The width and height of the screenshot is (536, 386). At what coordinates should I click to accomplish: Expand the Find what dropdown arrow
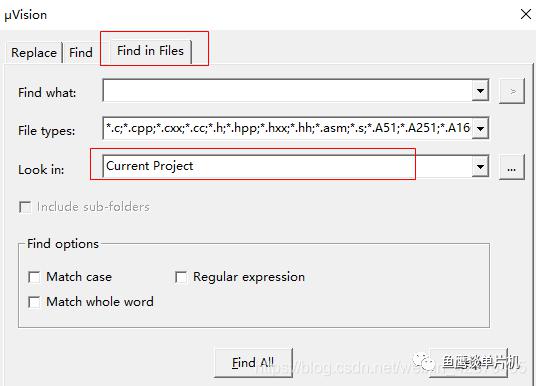click(x=480, y=91)
